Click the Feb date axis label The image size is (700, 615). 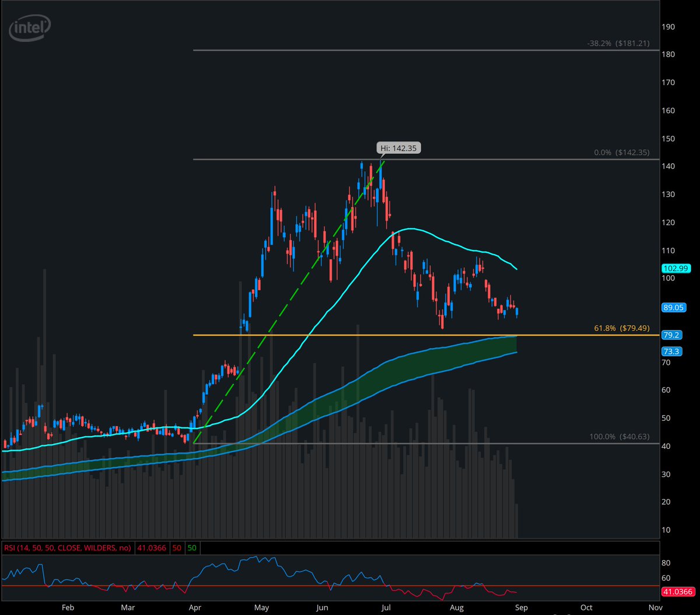[68, 607]
